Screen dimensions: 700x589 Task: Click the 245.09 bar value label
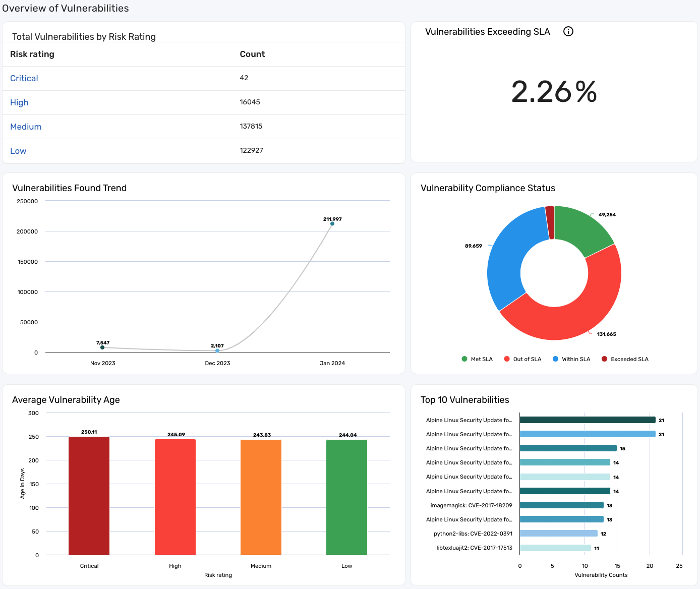[177, 435]
